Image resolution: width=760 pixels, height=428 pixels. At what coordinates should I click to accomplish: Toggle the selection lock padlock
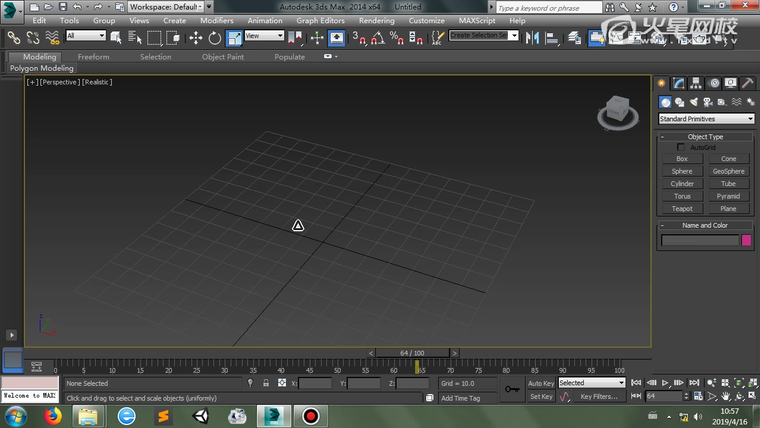tap(265, 383)
